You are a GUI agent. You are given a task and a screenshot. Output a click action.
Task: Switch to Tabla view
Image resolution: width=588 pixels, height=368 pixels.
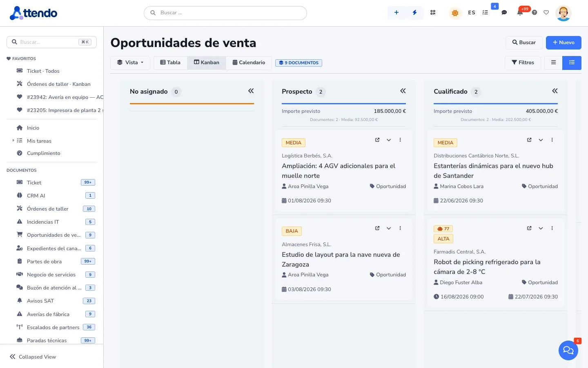170,63
